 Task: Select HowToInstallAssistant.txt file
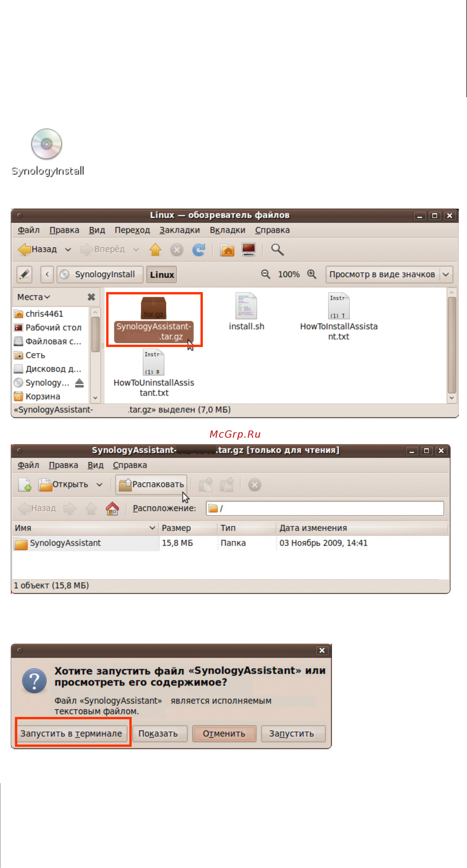pyautogui.click(x=339, y=317)
